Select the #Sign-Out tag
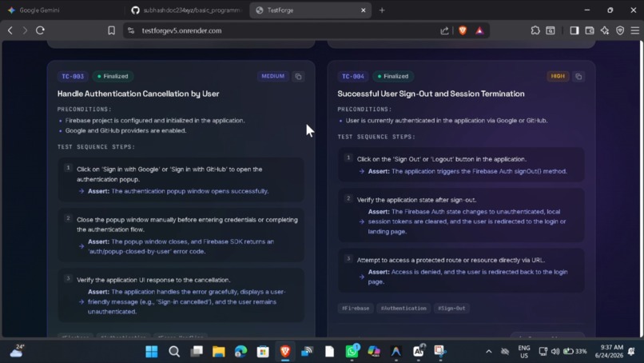Image resolution: width=644 pixels, height=363 pixels. (451, 309)
